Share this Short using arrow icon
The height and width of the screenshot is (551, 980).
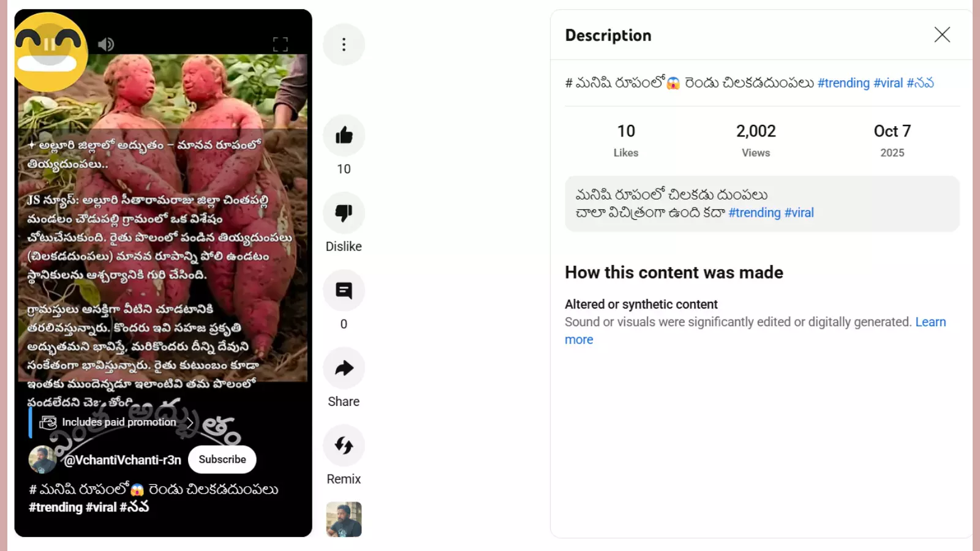pyautogui.click(x=344, y=368)
